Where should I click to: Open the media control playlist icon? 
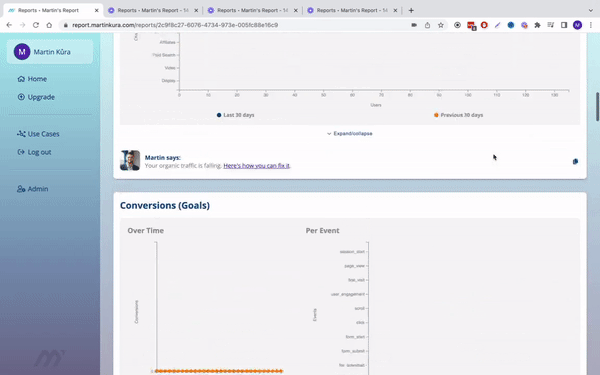551,25
